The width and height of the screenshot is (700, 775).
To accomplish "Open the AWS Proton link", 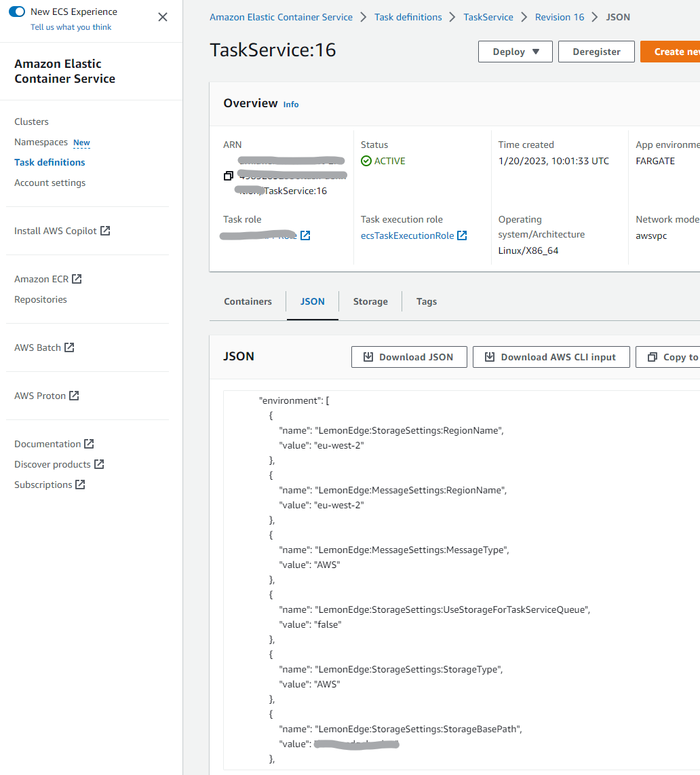I will (x=40, y=396).
